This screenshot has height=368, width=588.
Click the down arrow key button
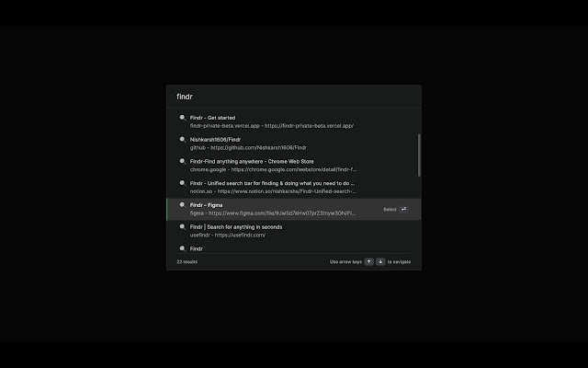pyautogui.click(x=380, y=261)
